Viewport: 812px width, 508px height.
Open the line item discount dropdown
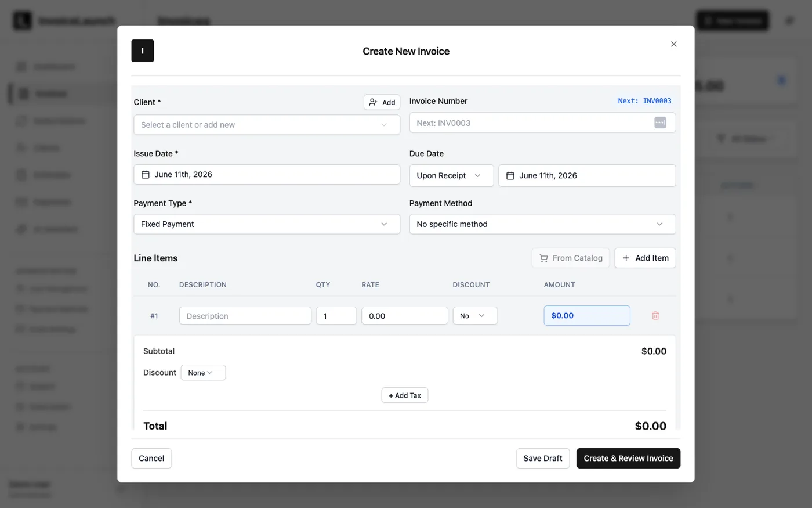pos(475,316)
